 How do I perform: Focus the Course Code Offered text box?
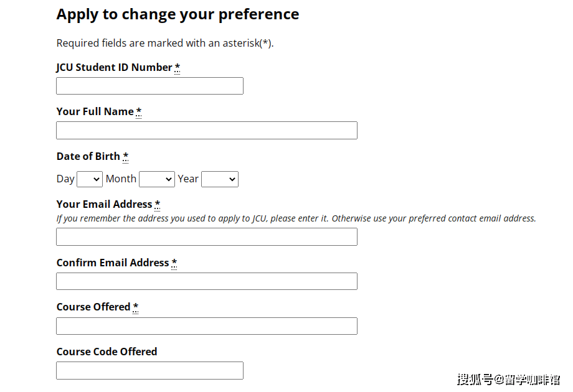[149, 371]
